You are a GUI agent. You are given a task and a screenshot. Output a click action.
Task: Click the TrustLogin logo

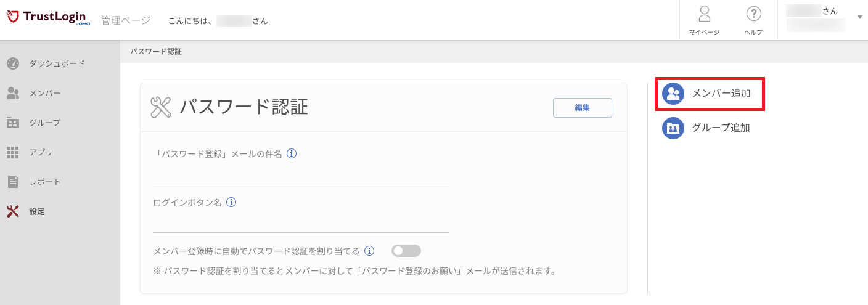(49, 18)
